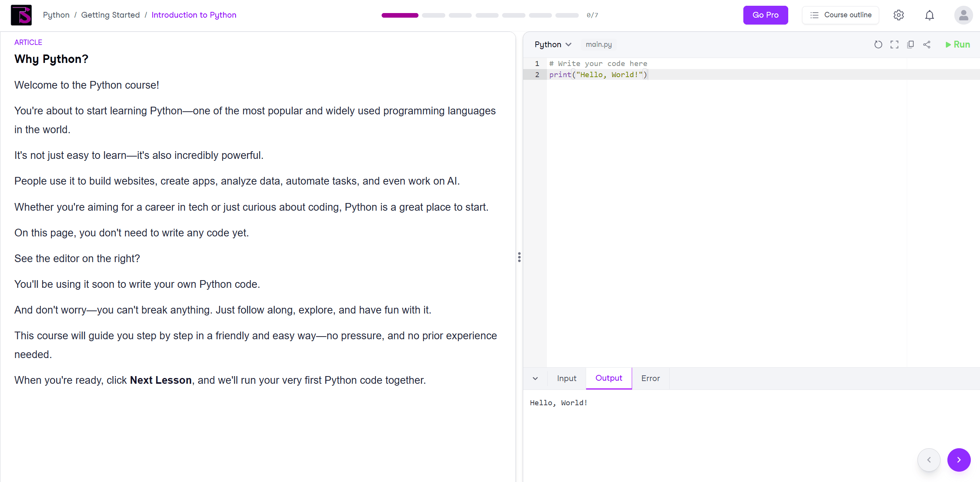Go to next lesson with arrow button
This screenshot has width=980, height=482.
(959, 459)
